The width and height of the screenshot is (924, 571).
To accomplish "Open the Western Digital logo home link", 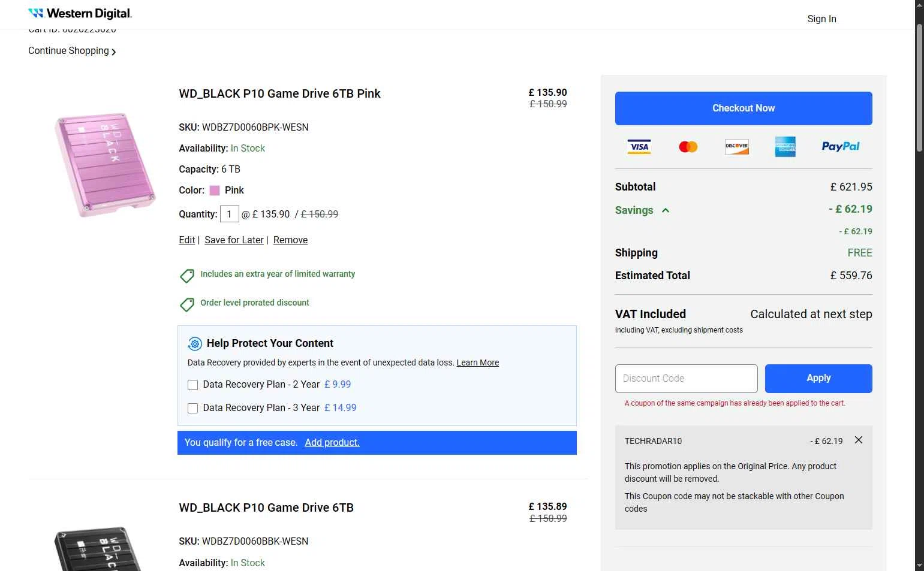I will click(x=80, y=13).
